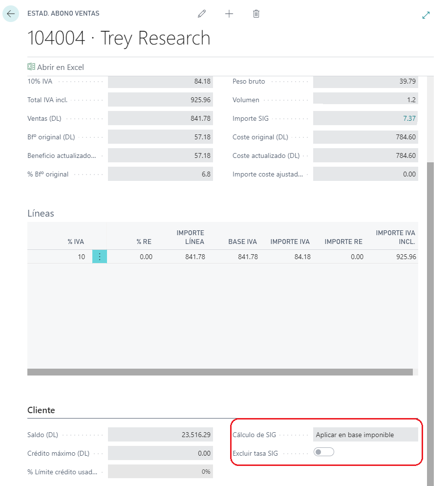Screen dimensions: 448x486
Task: Open the Importe SIG value 7.37
Action: click(409, 118)
